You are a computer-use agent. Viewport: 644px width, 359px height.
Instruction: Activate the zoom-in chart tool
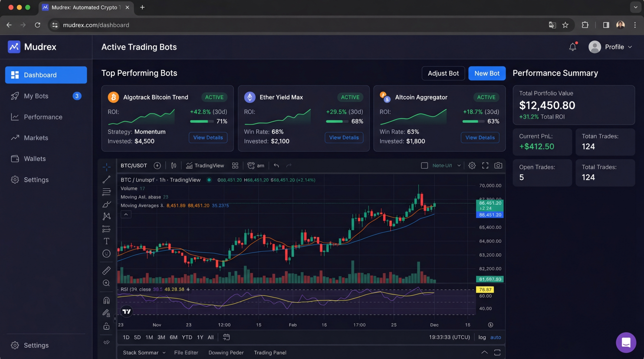[107, 283]
